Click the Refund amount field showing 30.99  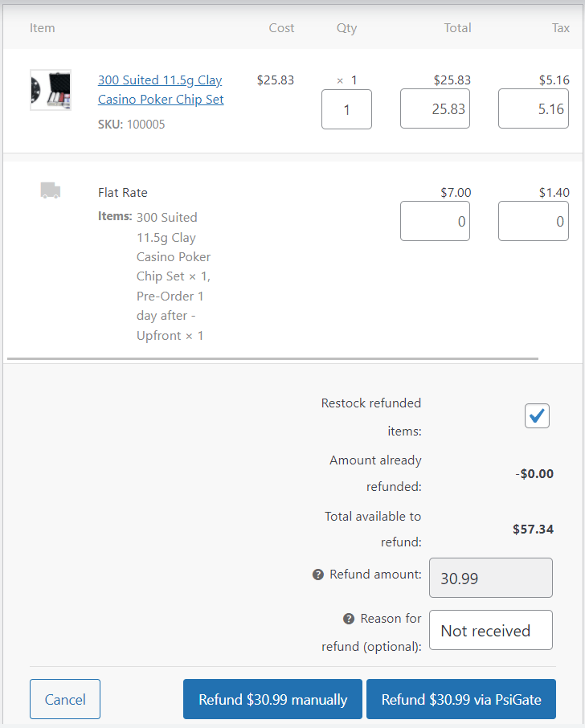click(x=490, y=577)
